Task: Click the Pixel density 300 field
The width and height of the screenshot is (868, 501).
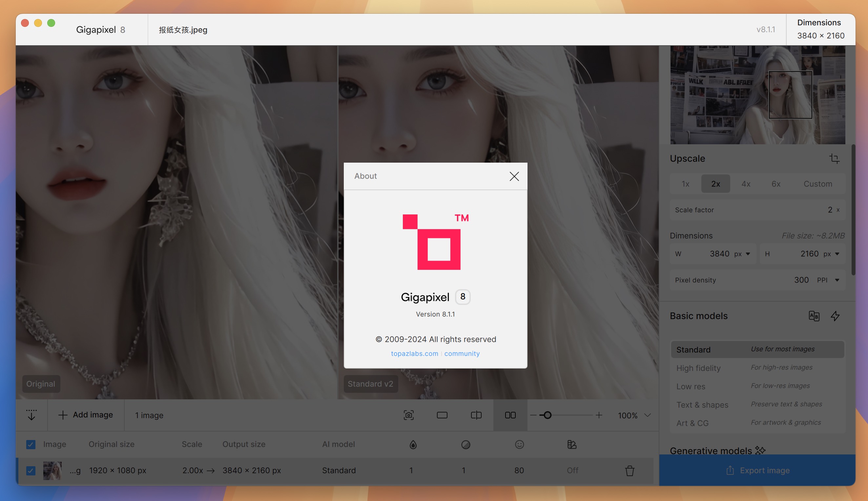Action: (757, 280)
